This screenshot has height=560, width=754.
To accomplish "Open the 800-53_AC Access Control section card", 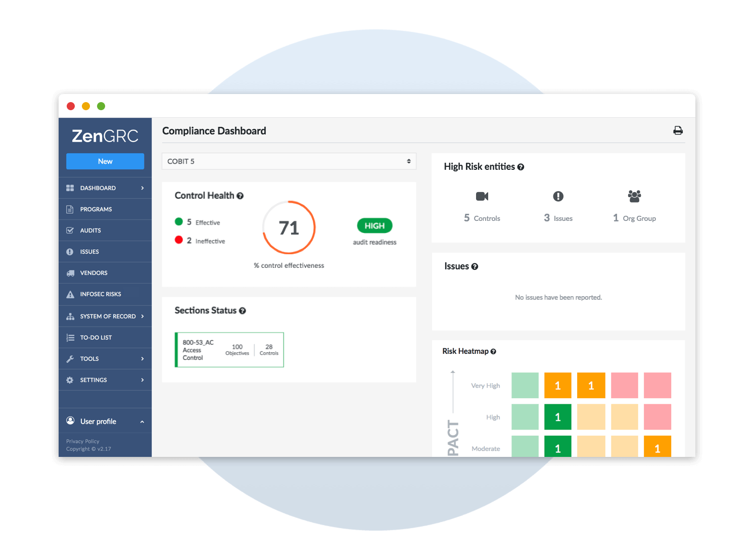I will 229,350.
